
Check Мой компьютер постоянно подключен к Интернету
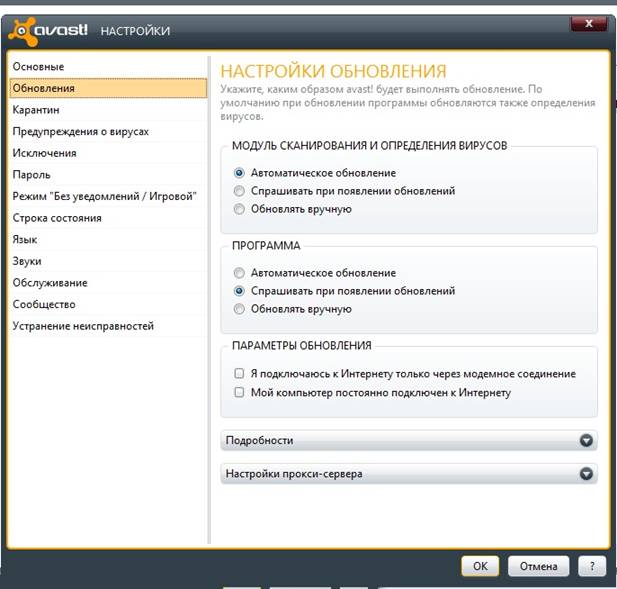pyautogui.click(x=239, y=392)
